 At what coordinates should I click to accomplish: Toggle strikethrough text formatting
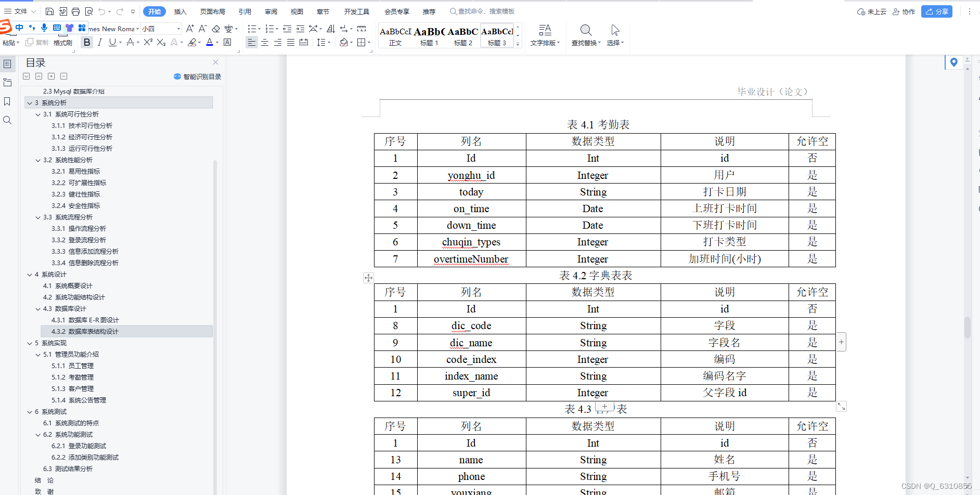[x=130, y=42]
